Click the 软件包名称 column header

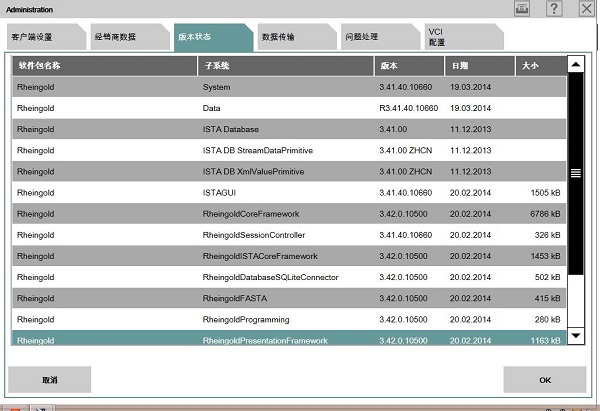[x=104, y=65]
